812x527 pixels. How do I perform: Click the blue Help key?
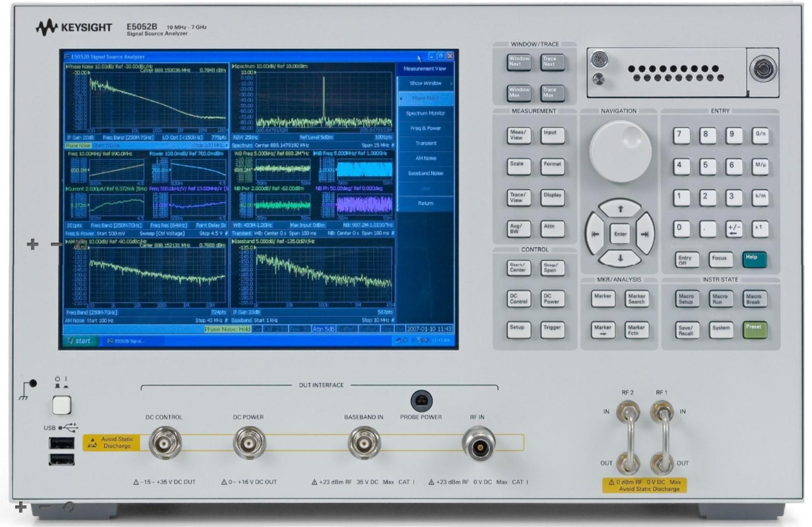pyautogui.click(x=754, y=260)
